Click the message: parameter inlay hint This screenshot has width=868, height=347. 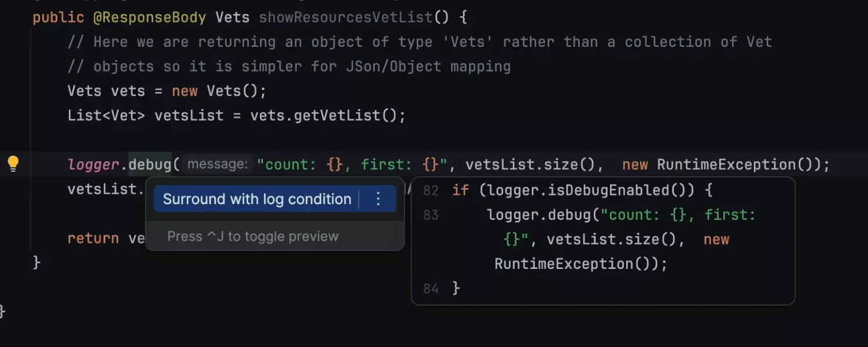pos(218,165)
